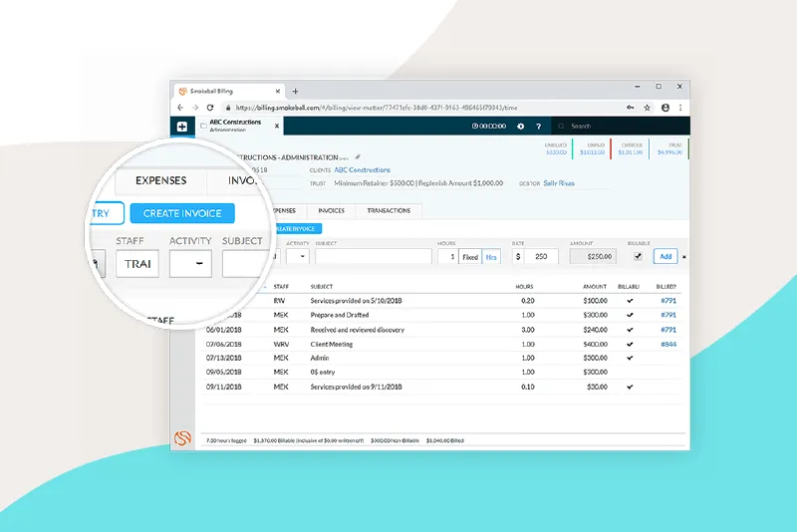Reload the page with the refresh icon
The image size is (797, 532).
coord(210,108)
